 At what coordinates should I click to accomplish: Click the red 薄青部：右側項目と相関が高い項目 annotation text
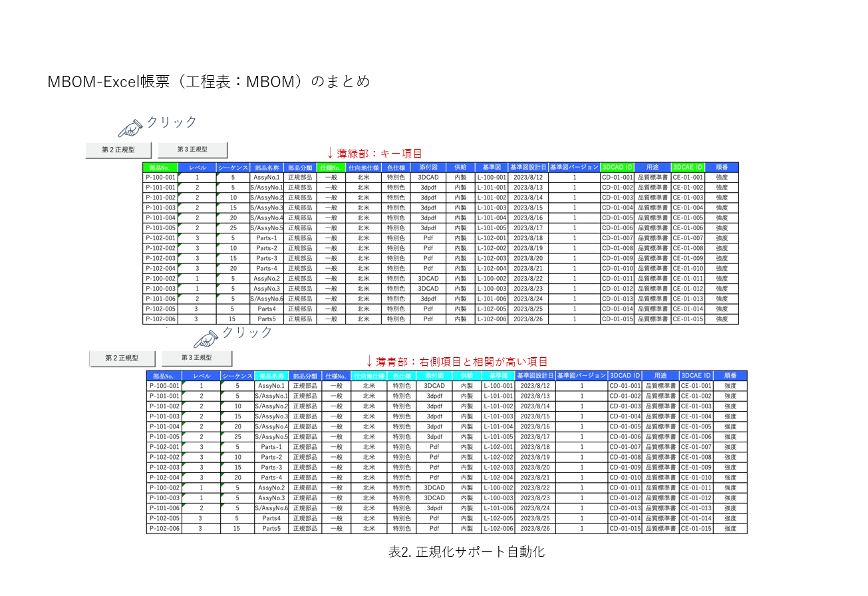pyautogui.click(x=462, y=362)
